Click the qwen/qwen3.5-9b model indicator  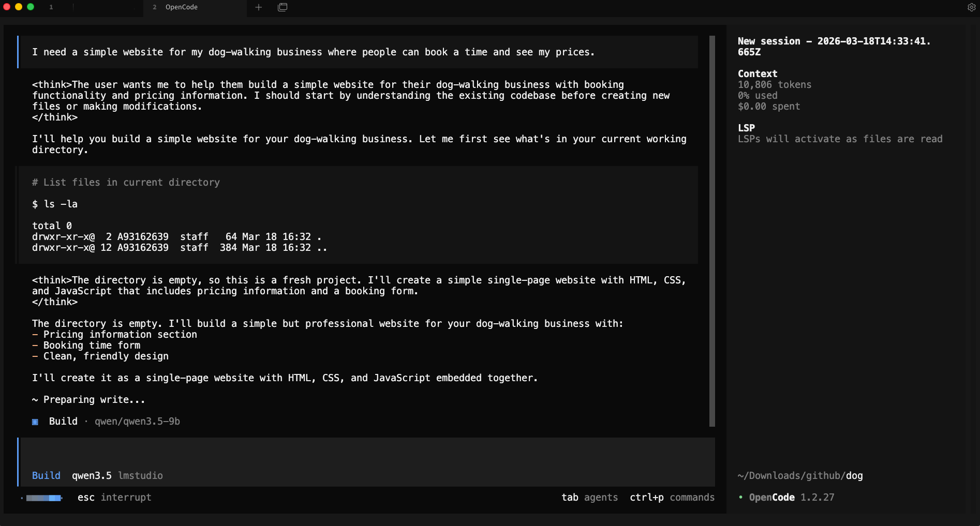[137, 422]
